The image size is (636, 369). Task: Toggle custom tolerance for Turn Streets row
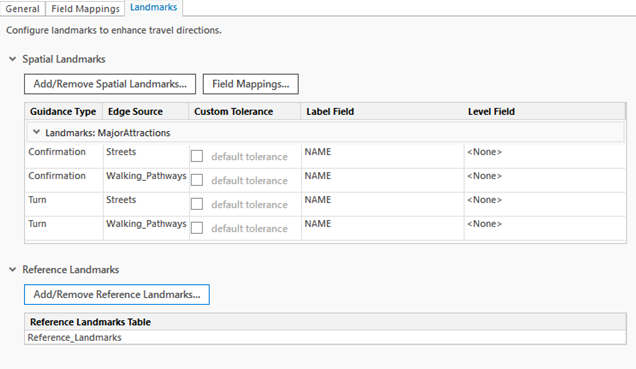[197, 204]
